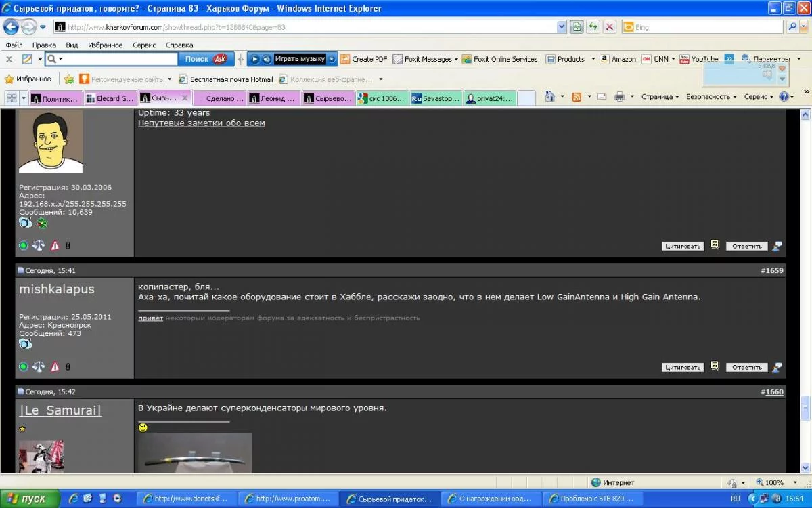This screenshot has width=812, height=508.
Task: Switch to the Elecard G... tab
Action: tap(110, 98)
